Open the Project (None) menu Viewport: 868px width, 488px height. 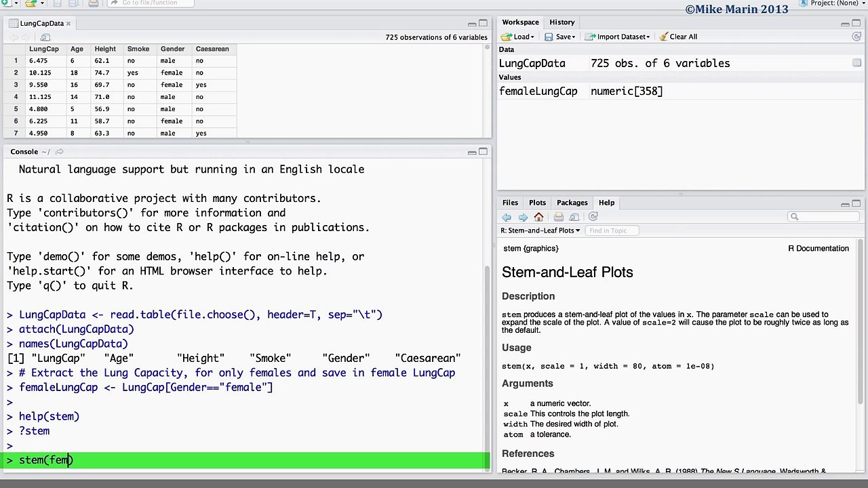837,3
